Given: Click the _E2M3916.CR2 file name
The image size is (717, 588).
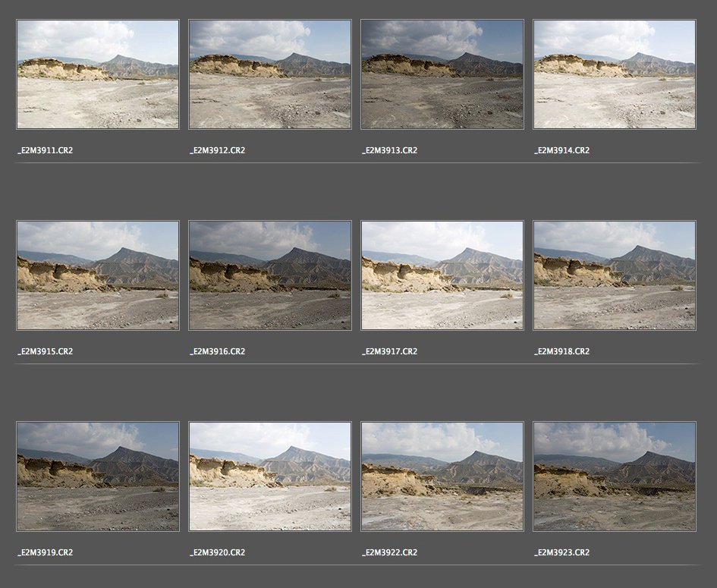Looking at the screenshot, I should [218, 351].
